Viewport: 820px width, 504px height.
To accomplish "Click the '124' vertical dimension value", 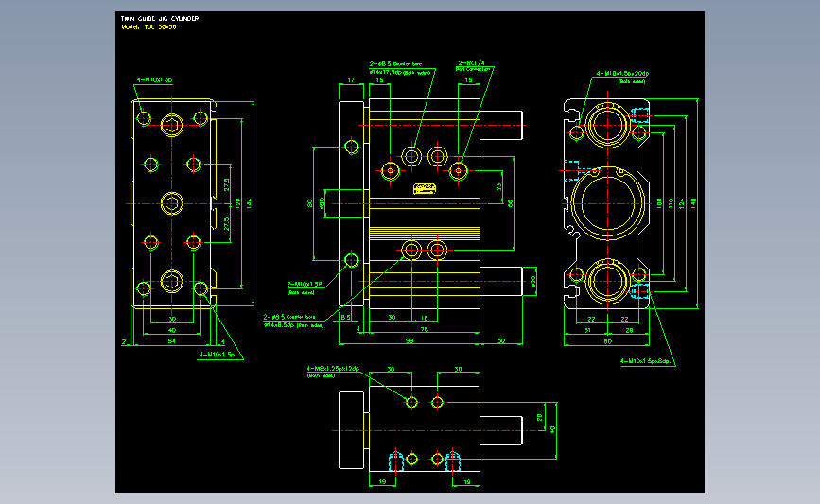I will 682,203.
